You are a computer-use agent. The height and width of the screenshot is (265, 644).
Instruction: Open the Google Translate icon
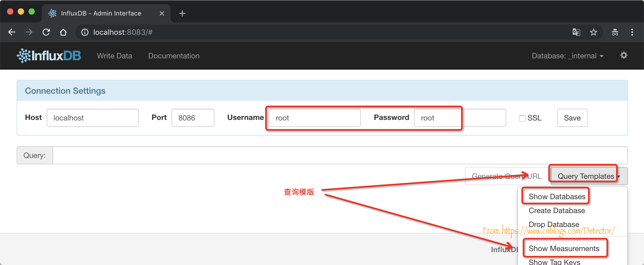click(576, 32)
